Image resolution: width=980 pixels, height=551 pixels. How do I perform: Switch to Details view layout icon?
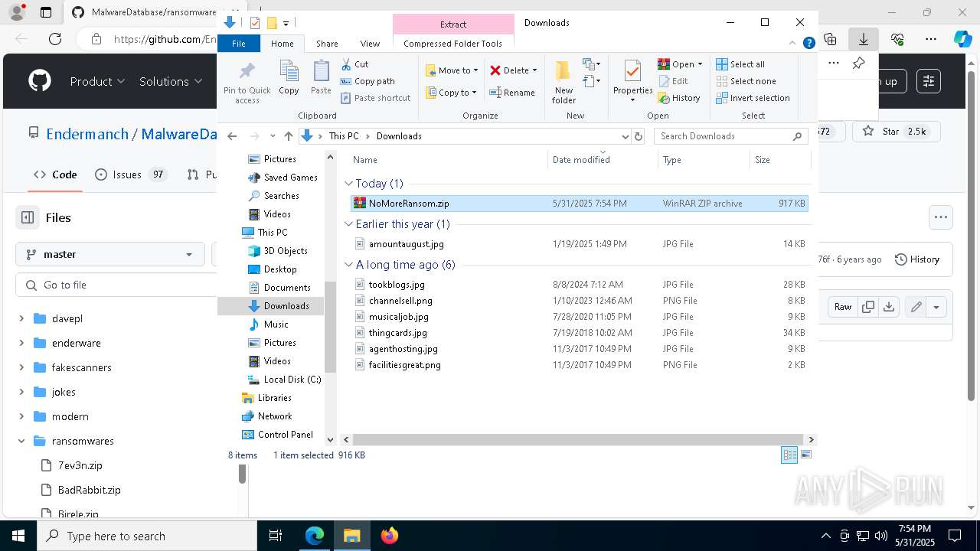coord(789,455)
